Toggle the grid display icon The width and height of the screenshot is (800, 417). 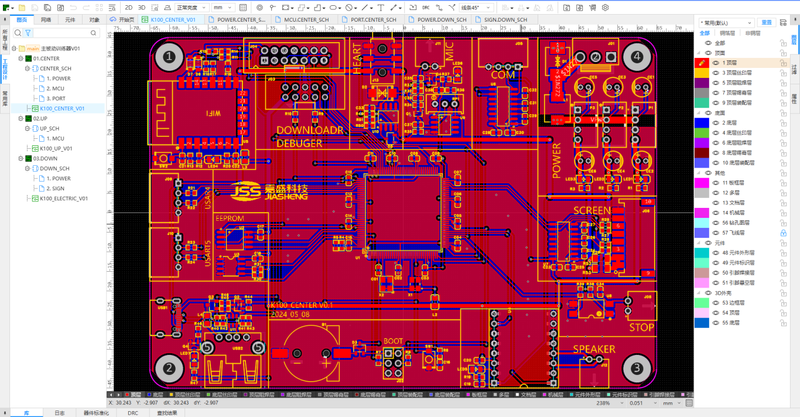tap(243, 8)
